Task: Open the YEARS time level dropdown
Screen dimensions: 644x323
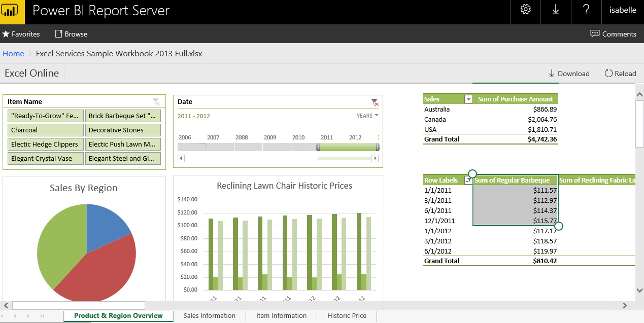Action: (x=367, y=116)
